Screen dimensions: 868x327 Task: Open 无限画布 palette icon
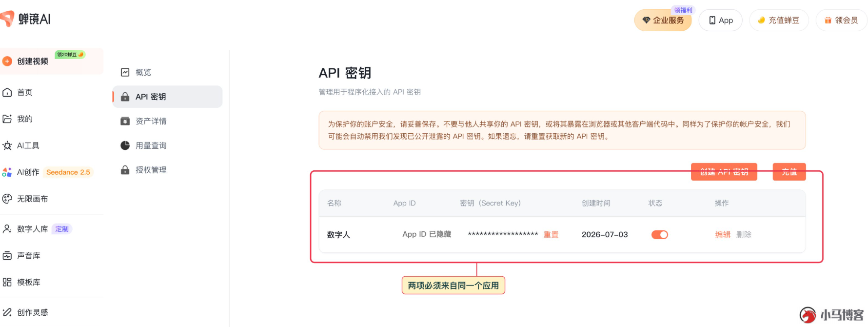point(7,199)
